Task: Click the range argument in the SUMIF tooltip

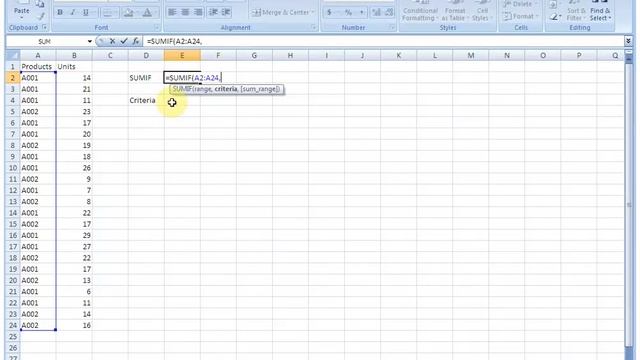Action: pos(202,89)
